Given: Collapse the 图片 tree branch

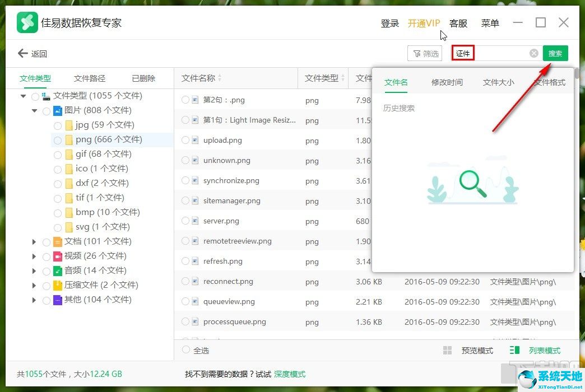Looking at the screenshot, I should 34,110.
